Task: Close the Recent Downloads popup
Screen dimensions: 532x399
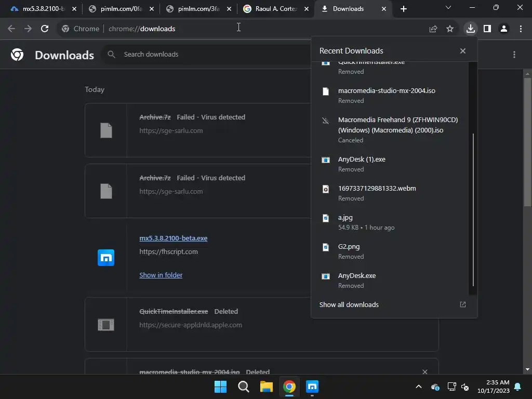Action: click(x=463, y=51)
